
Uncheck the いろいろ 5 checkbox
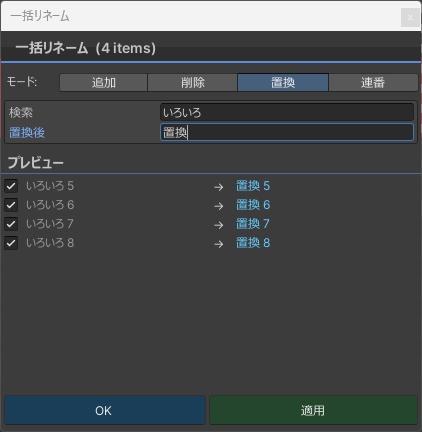tap(11, 186)
